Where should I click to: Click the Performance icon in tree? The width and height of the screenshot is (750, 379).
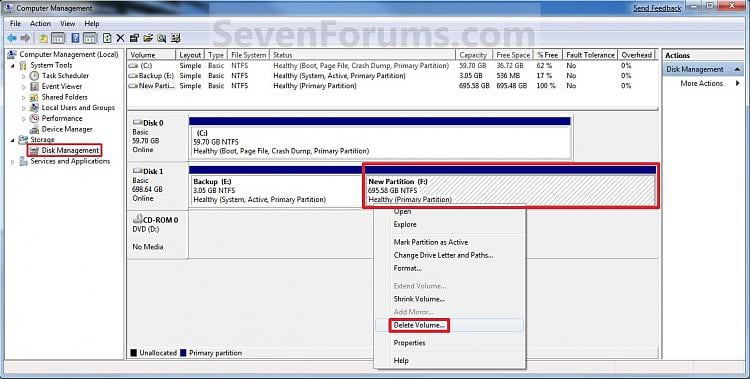tap(34, 118)
